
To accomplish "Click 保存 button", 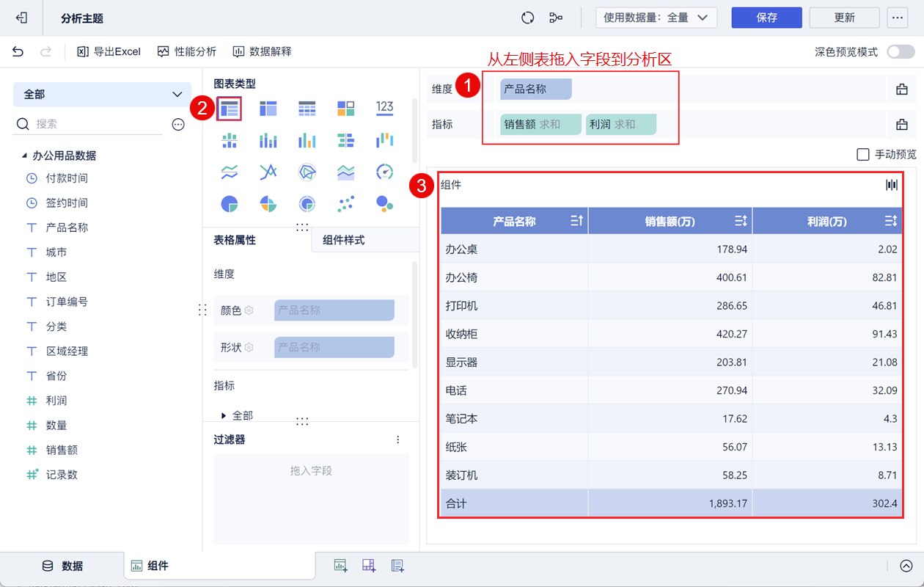I will pyautogui.click(x=766, y=18).
